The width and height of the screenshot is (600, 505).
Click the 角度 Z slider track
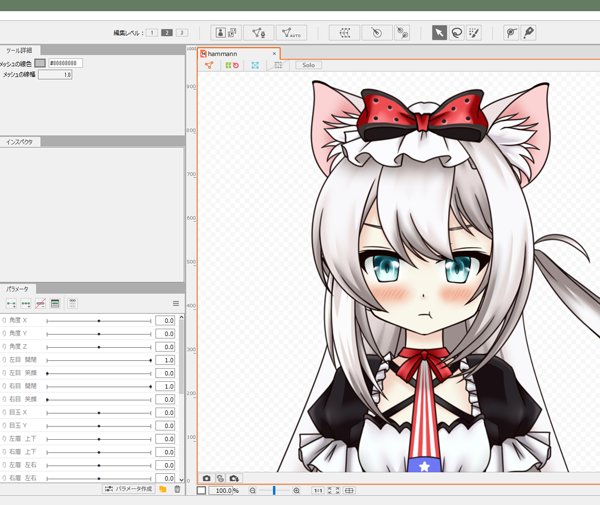click(x=99, y=347)
